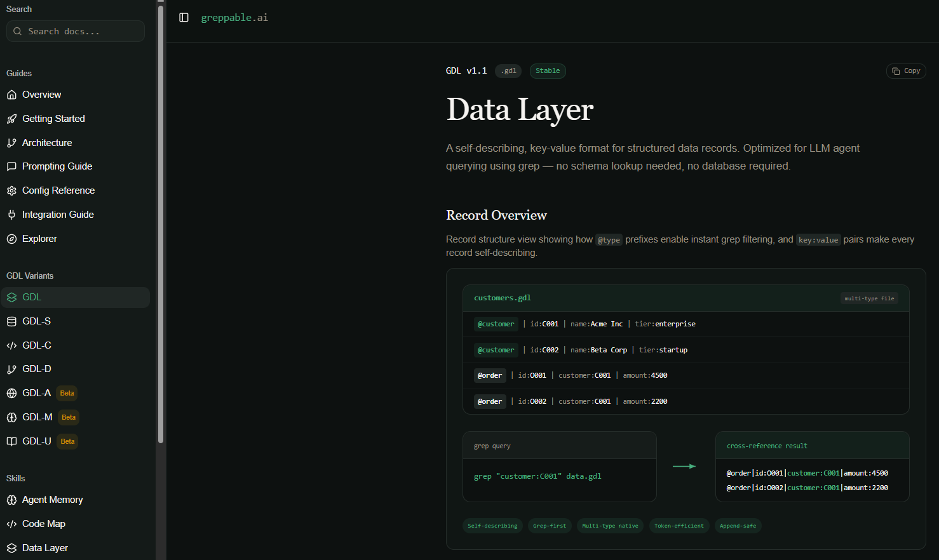Click the Append-safe tag

[738, 526]
